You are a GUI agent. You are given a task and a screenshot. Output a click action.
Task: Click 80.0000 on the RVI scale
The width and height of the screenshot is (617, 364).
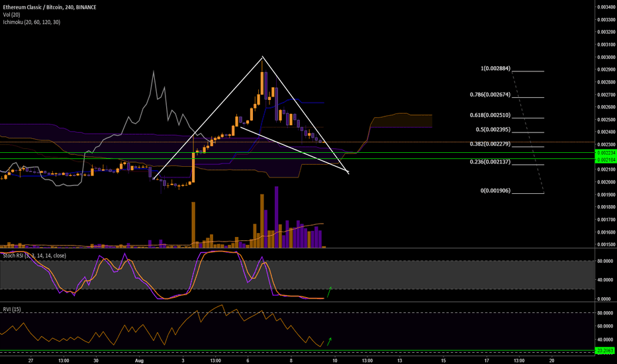(x=605, y=313)
